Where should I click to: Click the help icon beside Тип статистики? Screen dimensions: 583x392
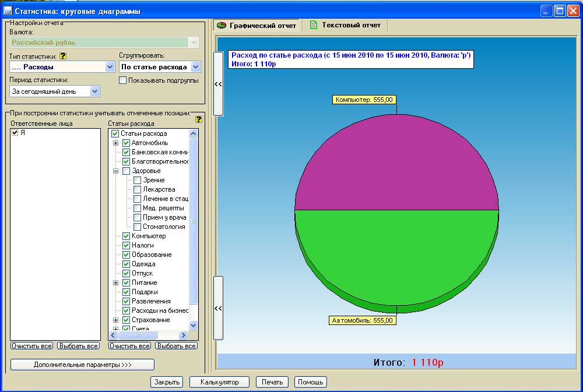(63, 56)
